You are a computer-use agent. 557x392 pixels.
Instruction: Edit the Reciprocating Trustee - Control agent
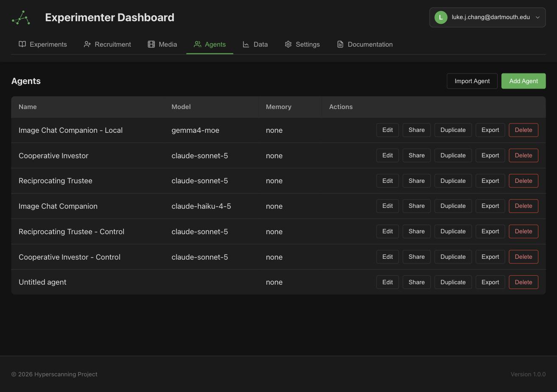[x=387, y=231]
